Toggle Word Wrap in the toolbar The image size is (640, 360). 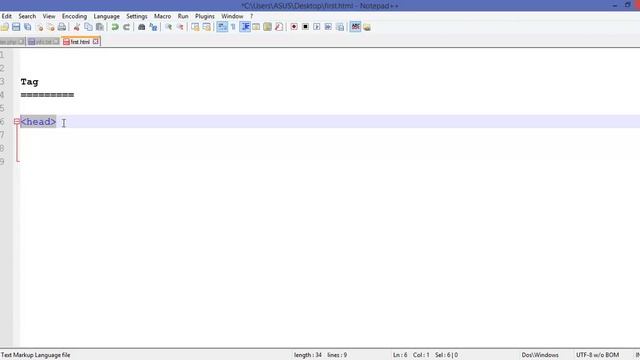(222, 27)
